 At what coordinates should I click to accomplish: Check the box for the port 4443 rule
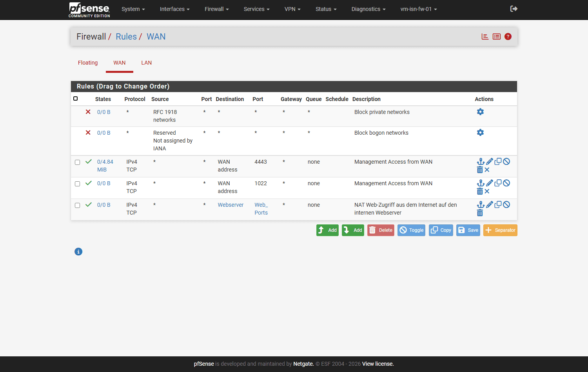point(77,162)
